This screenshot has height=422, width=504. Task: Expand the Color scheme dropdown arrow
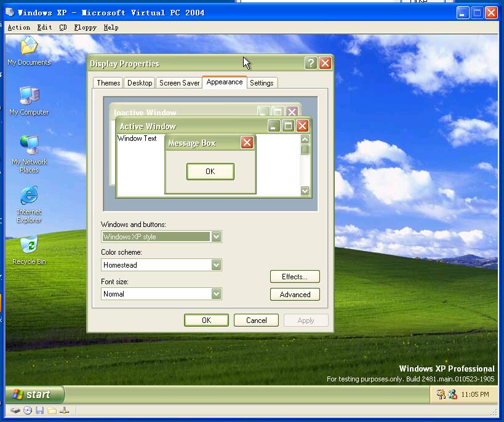point(217,265)
